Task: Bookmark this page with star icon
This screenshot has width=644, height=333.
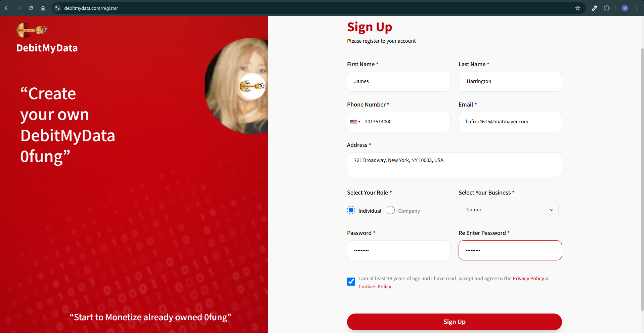Action: pos(578,8)
